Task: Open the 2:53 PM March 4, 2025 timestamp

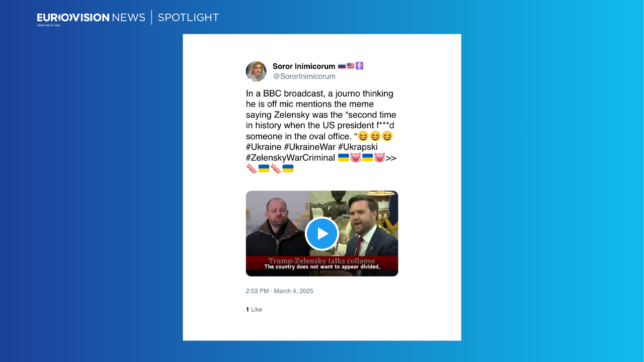Action: tap(279, 291)
